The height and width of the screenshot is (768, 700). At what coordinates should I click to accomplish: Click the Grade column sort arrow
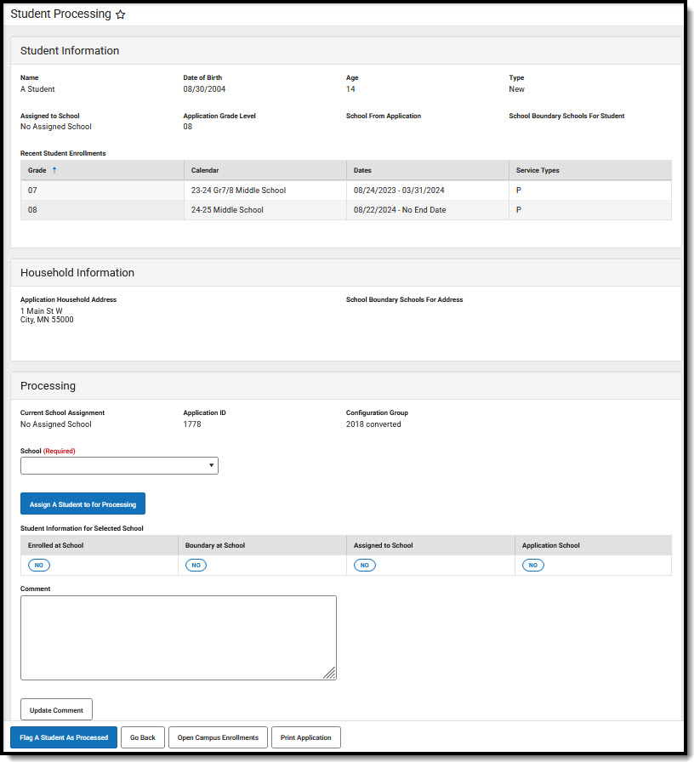(57, 170)
